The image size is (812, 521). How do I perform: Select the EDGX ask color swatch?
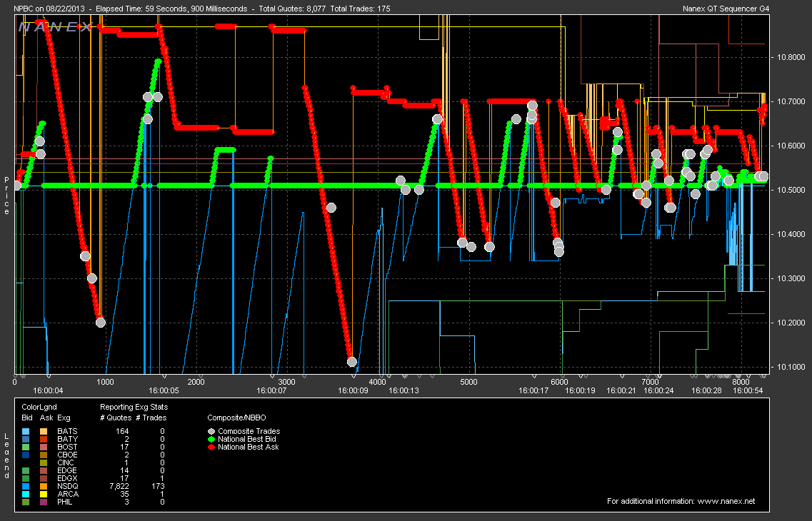tap(44, 479)
